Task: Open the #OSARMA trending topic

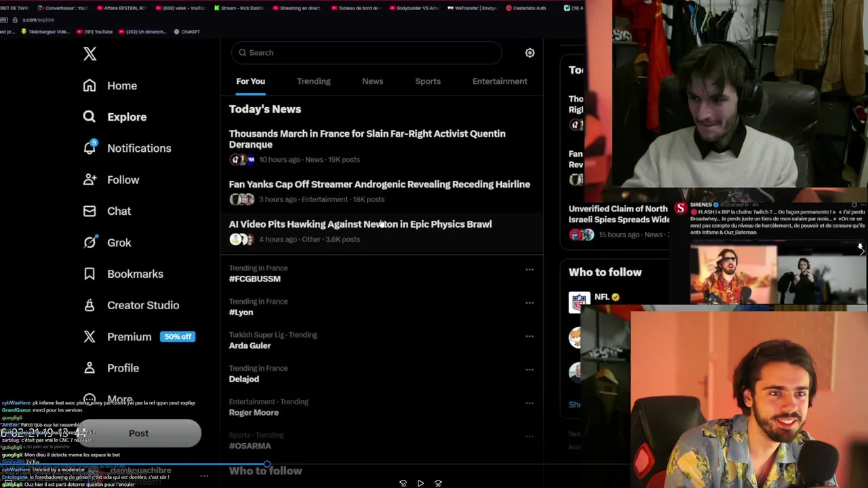Action: [x=250, y=446]
